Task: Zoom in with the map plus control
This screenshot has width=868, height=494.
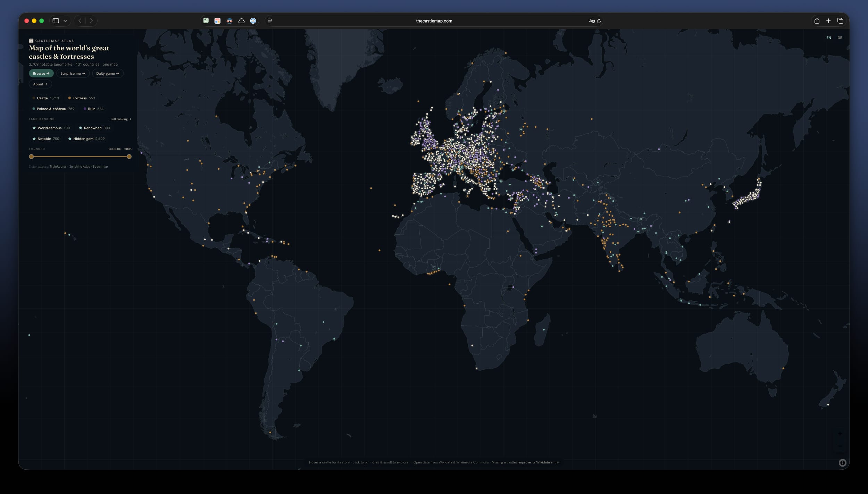Action: (840, 434)
